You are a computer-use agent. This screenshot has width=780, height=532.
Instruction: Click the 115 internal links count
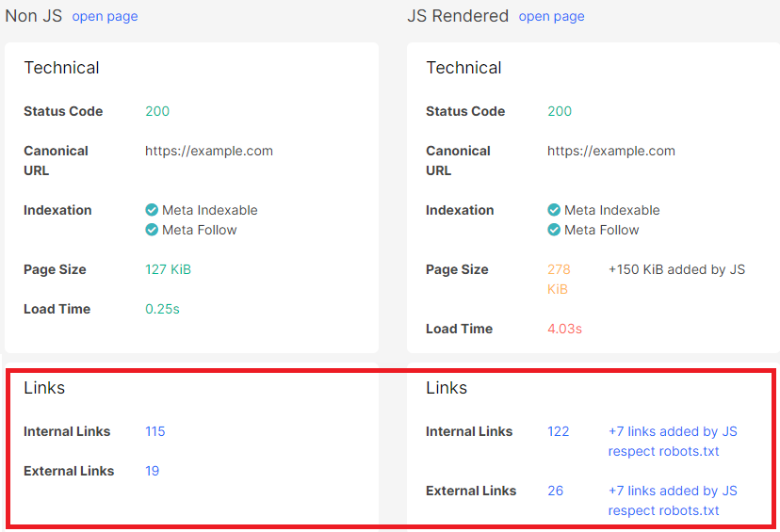point(155,431)
